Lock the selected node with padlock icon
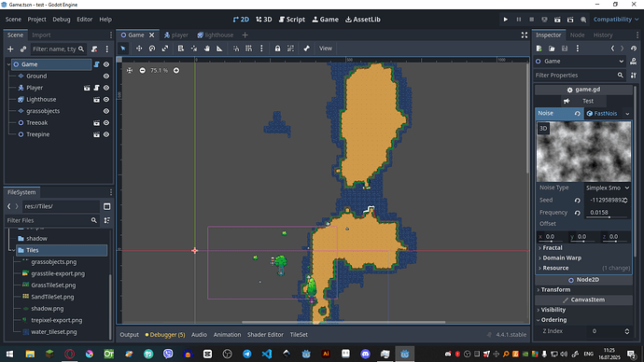This screenshot has height=362, width=644. [277, 49]
